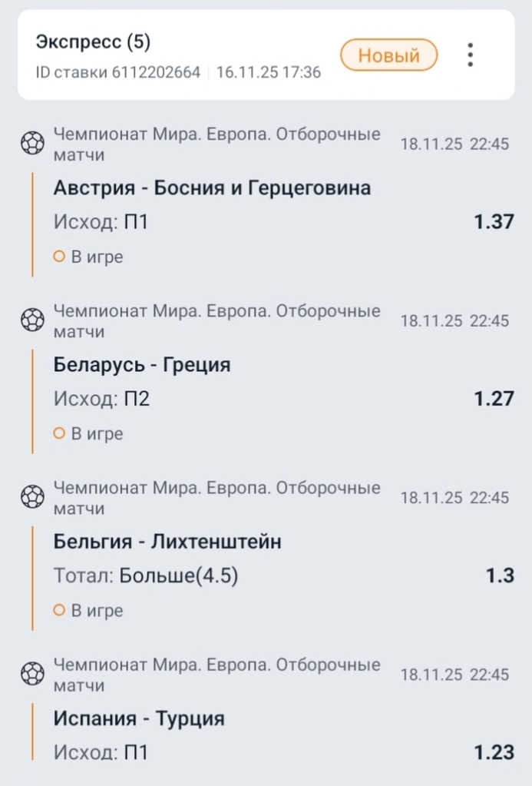532x786 pixels.
Task: Select the Экспресс (5) bet header
Action: (93, 42)
